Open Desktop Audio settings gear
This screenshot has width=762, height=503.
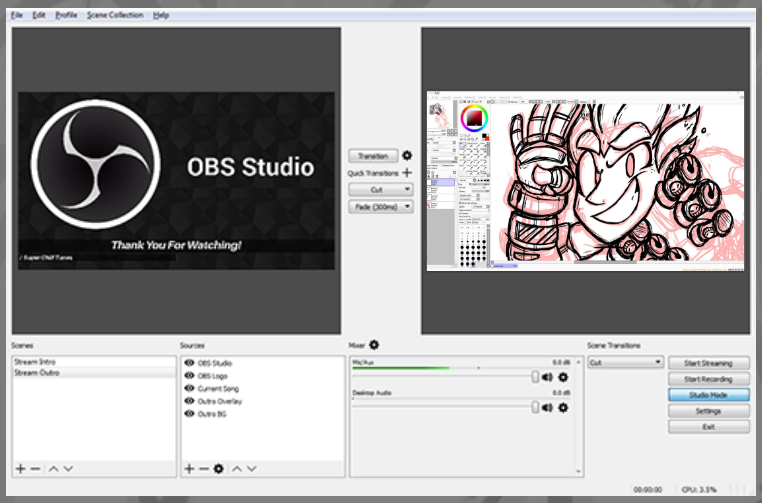pos(563,407)
